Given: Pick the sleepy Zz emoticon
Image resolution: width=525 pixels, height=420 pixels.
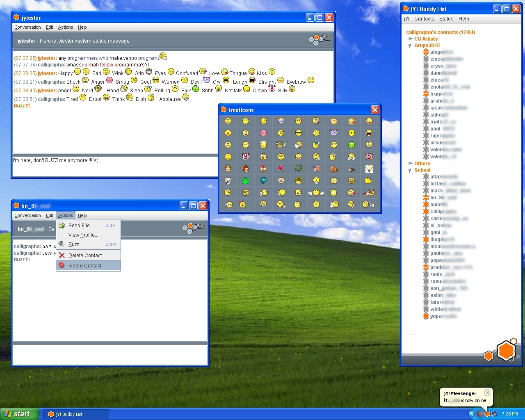Looking at the screenshot, I should pos(316,145).
